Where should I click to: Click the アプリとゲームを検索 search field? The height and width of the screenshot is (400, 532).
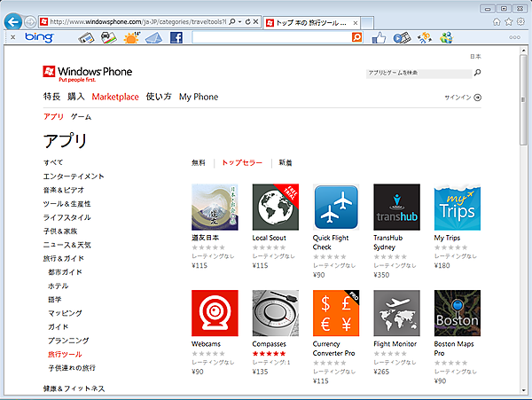click(419, 73)
